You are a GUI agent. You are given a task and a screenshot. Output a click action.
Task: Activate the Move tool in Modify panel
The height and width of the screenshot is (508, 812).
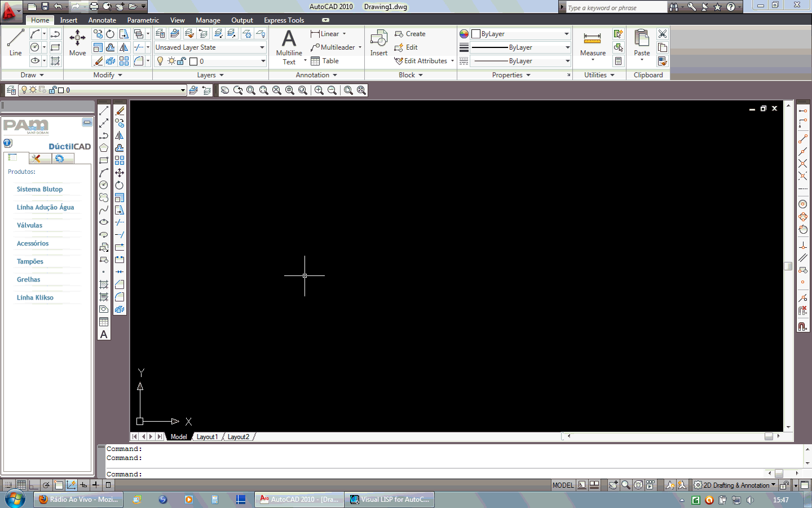(77, 42)
